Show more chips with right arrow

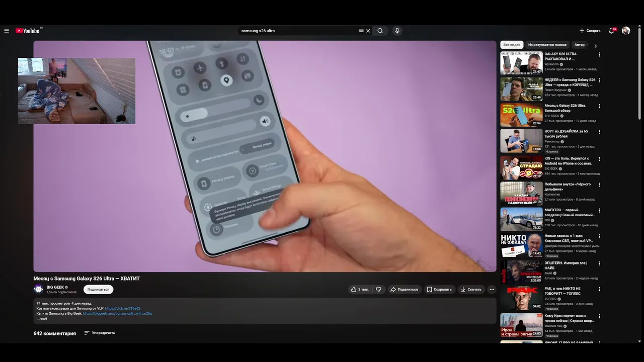point(595,45)
